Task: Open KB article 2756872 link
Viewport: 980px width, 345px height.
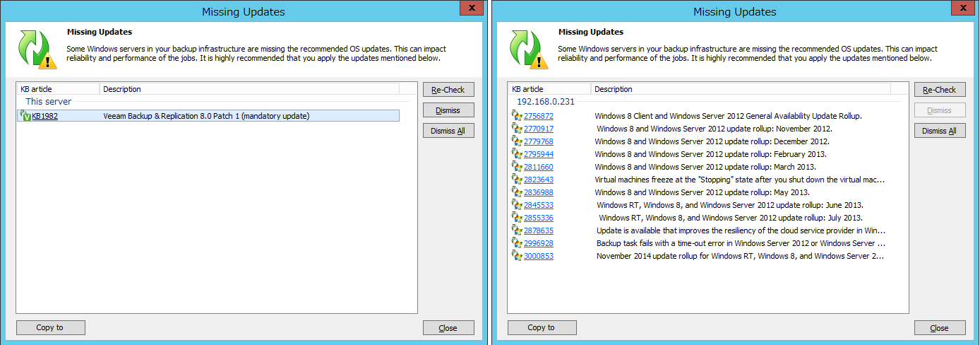Action: click(x=539, y=116)
